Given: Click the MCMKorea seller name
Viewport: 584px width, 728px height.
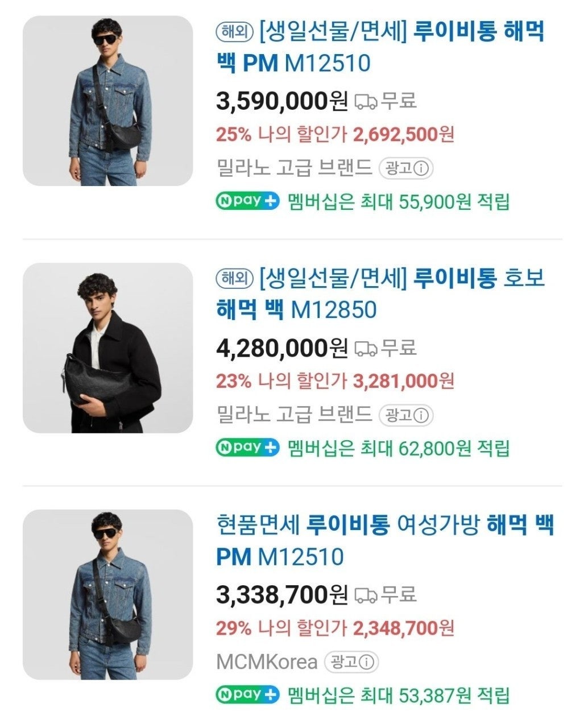Looking at the screenshot, I should [x=266, y=662].
